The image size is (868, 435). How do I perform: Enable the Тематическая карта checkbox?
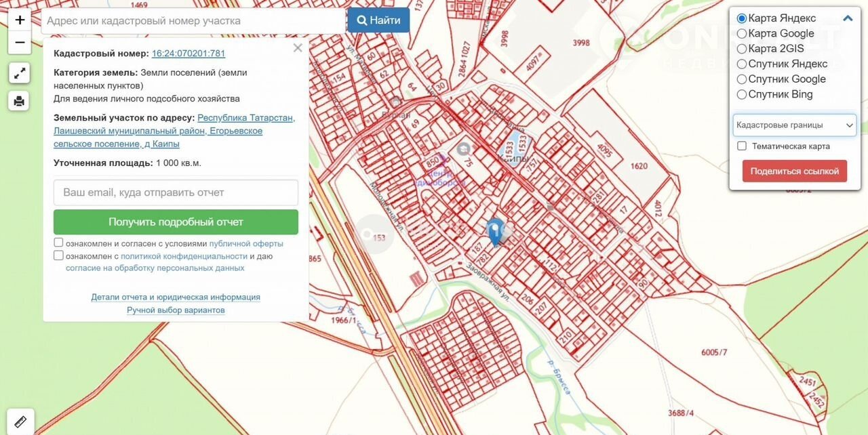(742, 146)
